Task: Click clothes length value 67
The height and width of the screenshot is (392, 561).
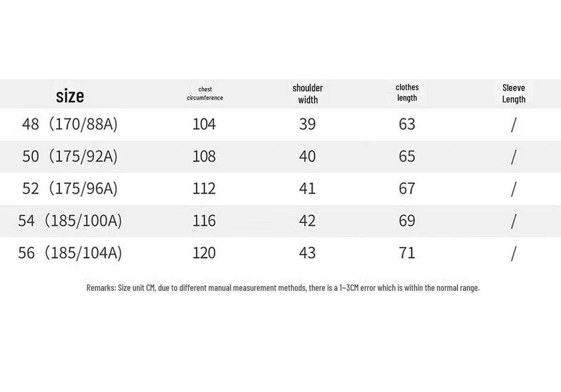Action: [x=407, y=189]
